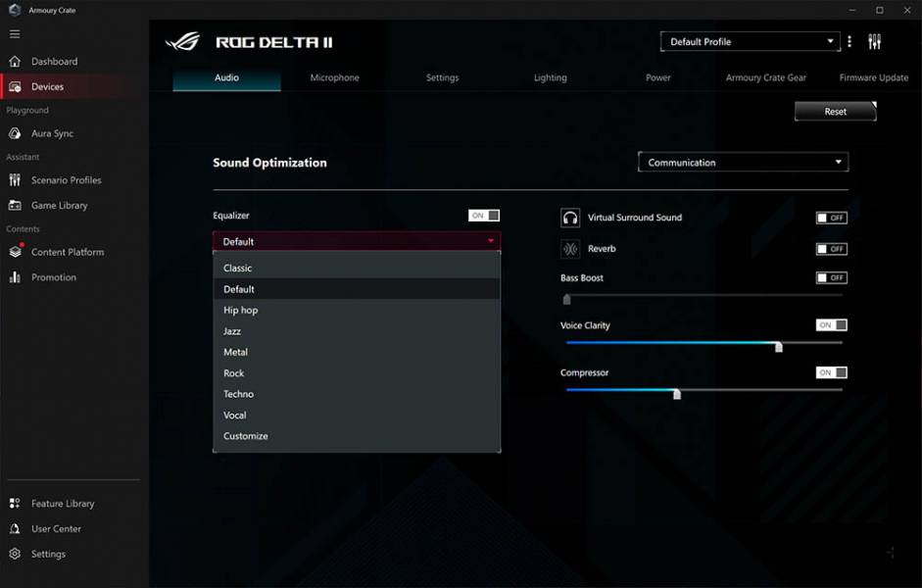Open the mixer sliders icon at top right
Image resolution: width=922 pixels, height=588 pixels.
[x=874, y=42]
